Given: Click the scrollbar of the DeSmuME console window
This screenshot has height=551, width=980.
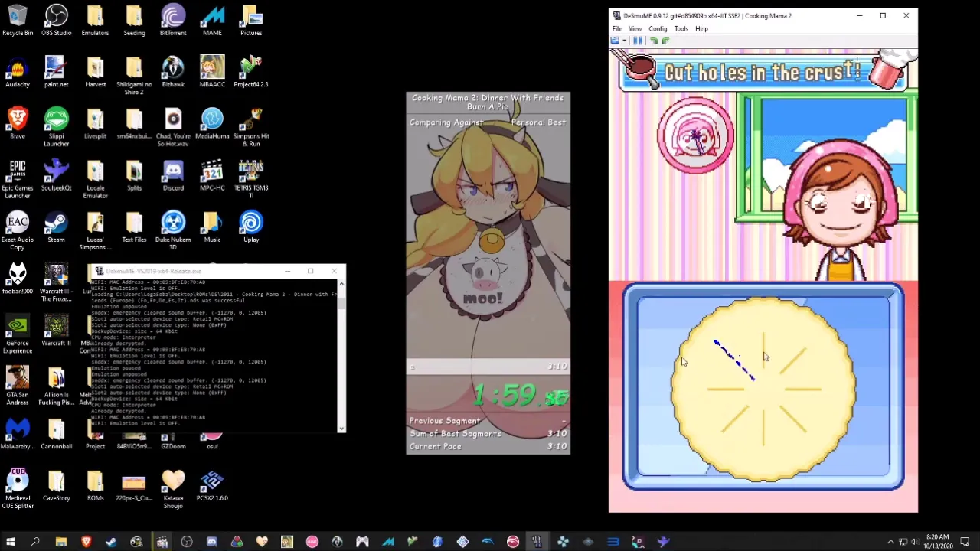Looking at the screenshot, I should pos(341,355).
